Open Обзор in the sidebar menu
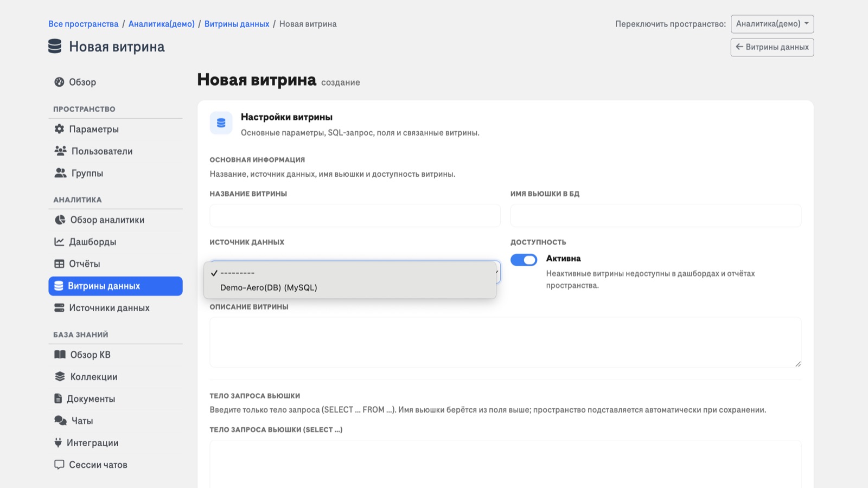This screenshot has height=488, width=868. point(115,82)
